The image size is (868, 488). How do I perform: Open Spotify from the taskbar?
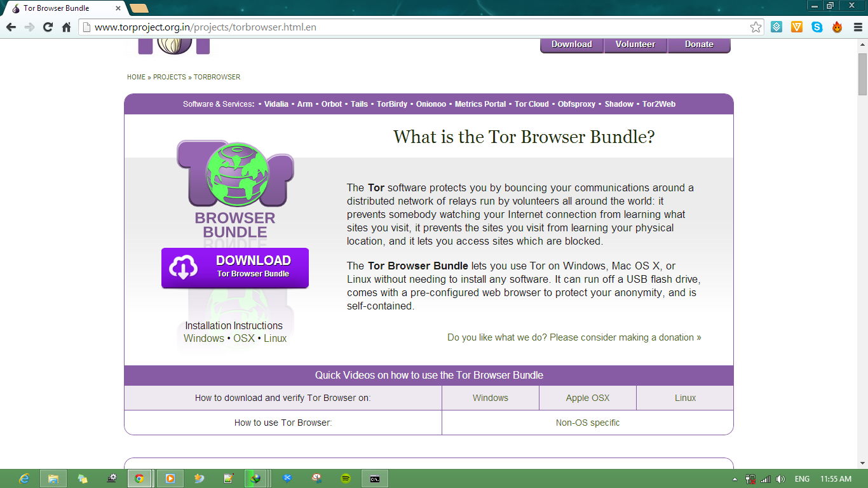346,478
